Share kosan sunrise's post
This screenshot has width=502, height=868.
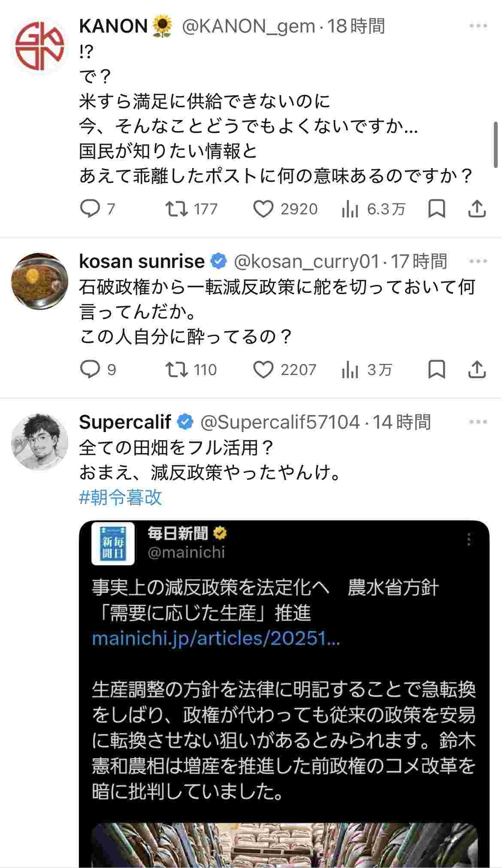(x=477, y=369)
